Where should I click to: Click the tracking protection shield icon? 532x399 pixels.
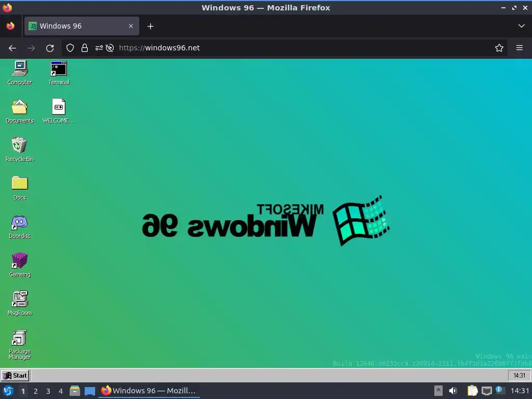70,48
